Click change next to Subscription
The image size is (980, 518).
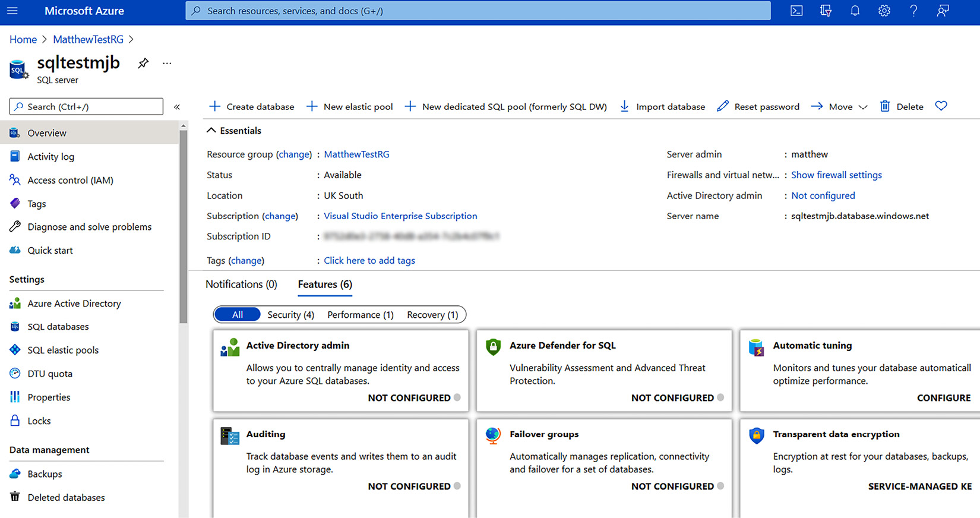[280, 216]
